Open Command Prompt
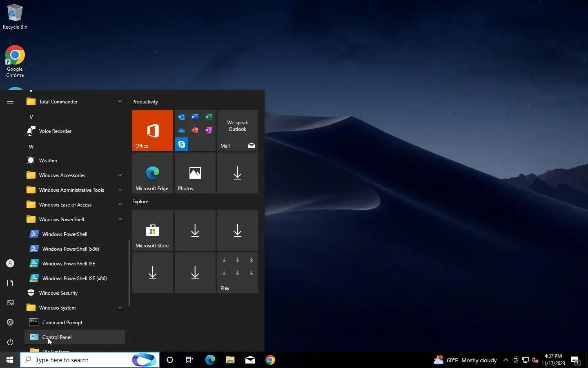This screenshot has height=368, width=588. [75, 322]
